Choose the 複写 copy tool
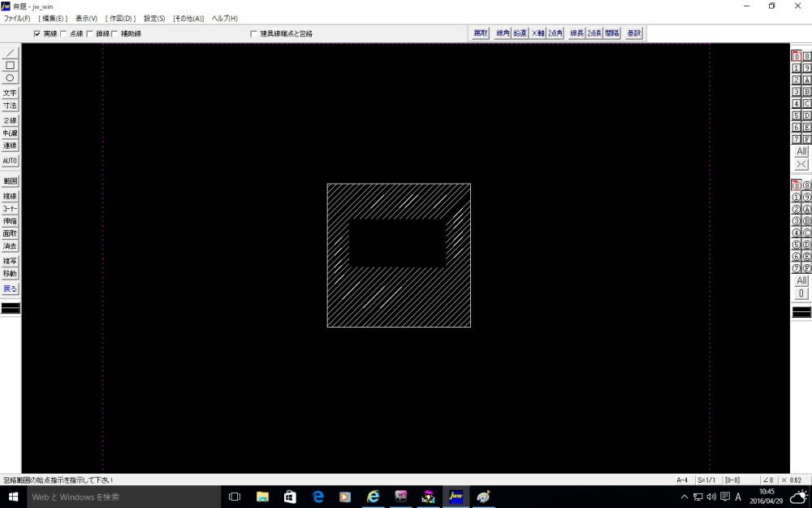Image resolution: width=812 pixels, height=508 pixels. click(10, 261)
